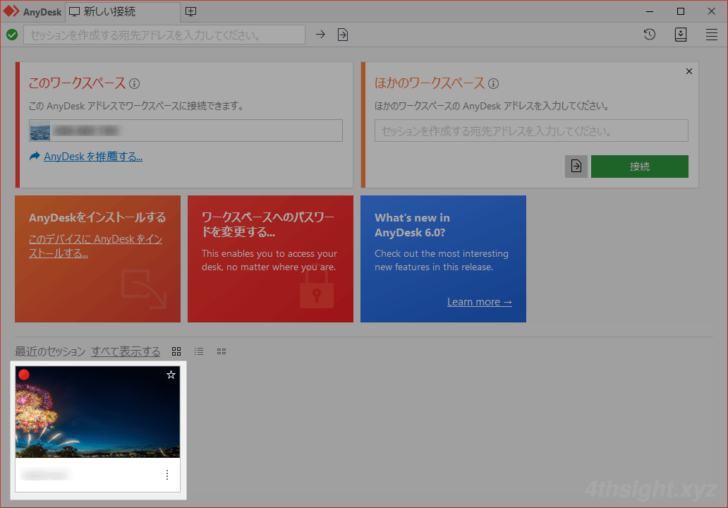Click the new session tab plus icon
Viewport: 728px width, 508px height.
(191, 12)
